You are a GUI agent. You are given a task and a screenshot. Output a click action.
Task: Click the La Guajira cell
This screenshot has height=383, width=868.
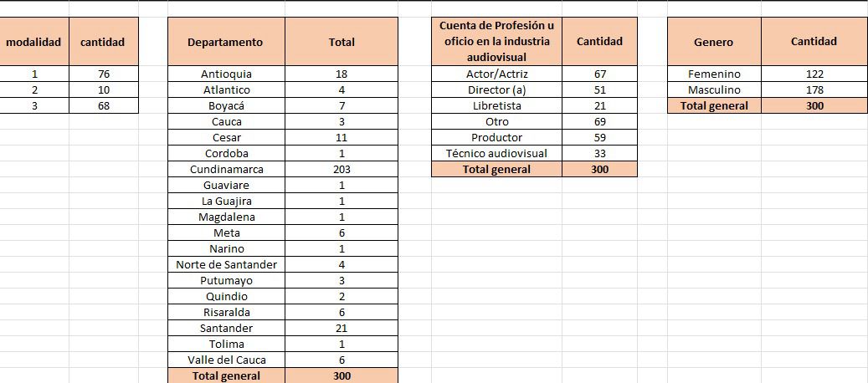coord(226,201)
